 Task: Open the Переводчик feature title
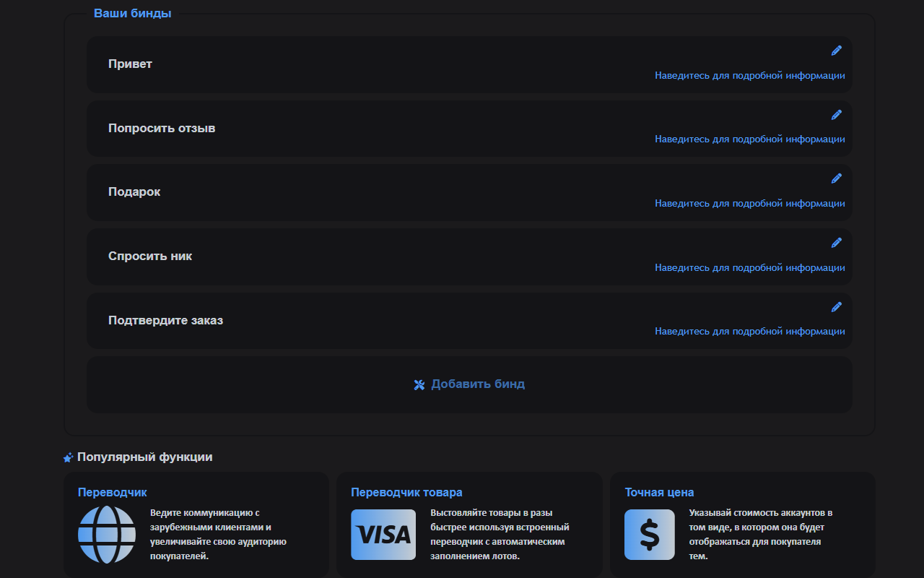113,493
